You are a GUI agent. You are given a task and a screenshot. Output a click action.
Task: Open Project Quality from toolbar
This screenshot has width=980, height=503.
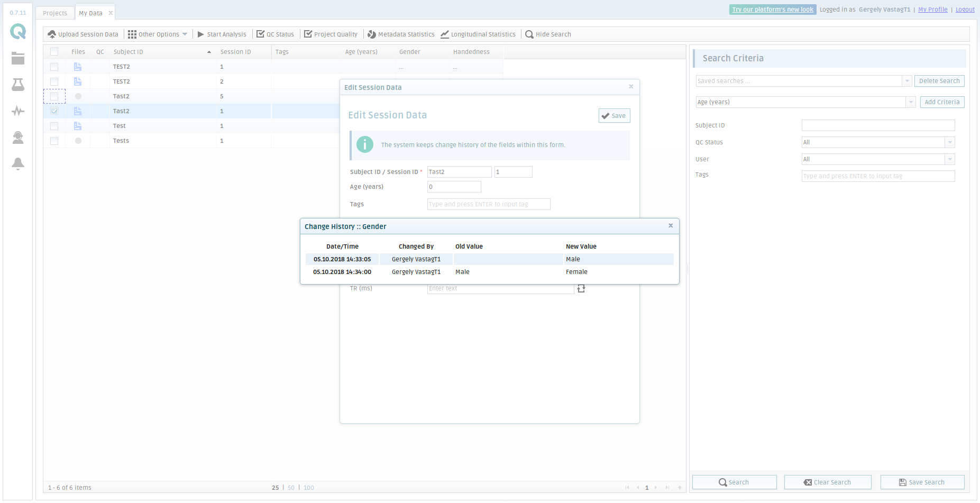pyautogui.click(x=331, y=34)
